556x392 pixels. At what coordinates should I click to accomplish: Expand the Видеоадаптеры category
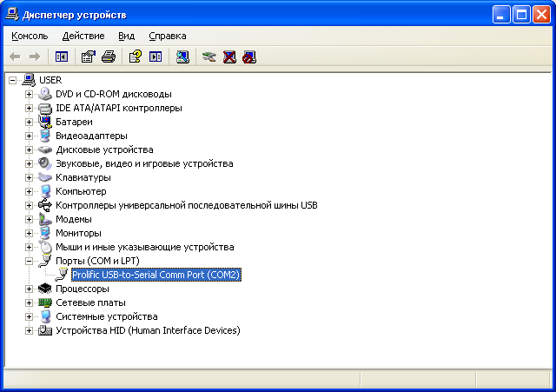pos(29,136)
